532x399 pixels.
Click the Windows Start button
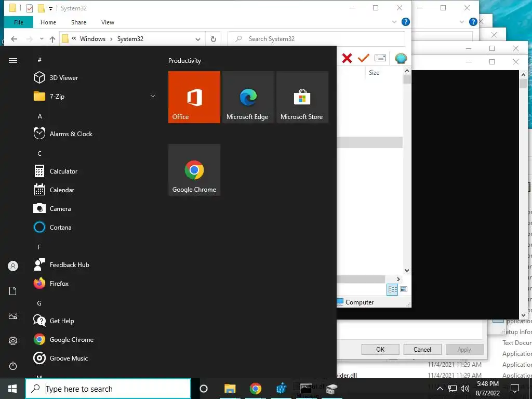12,389
